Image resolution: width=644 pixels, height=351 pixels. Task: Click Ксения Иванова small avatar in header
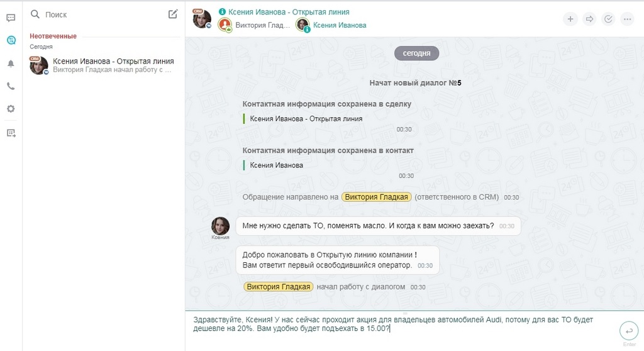point(303,25)
